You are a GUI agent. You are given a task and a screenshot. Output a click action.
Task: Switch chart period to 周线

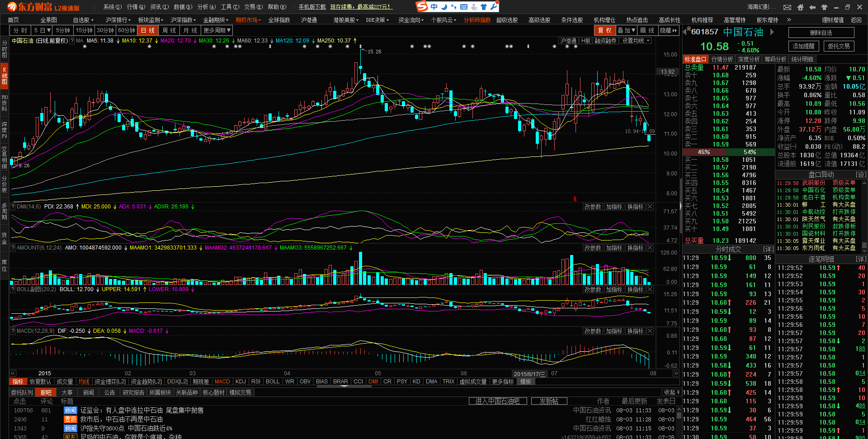click(169, 30)
